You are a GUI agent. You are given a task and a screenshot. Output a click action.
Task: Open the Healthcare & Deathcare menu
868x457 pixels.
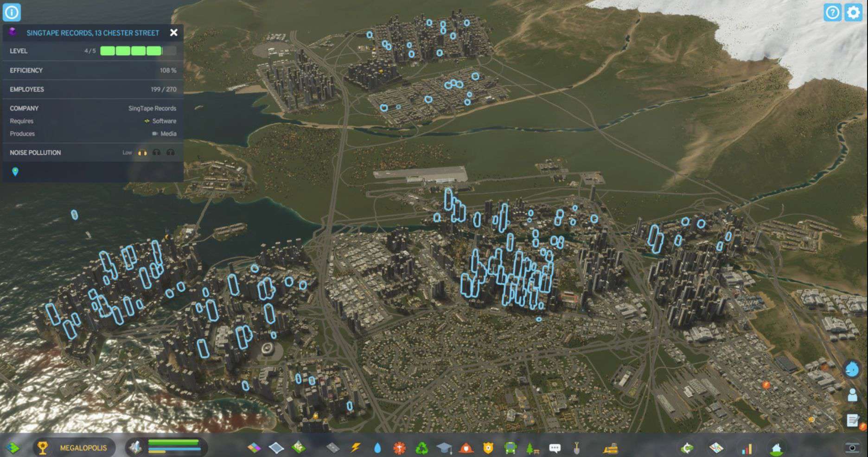(399, 448)
